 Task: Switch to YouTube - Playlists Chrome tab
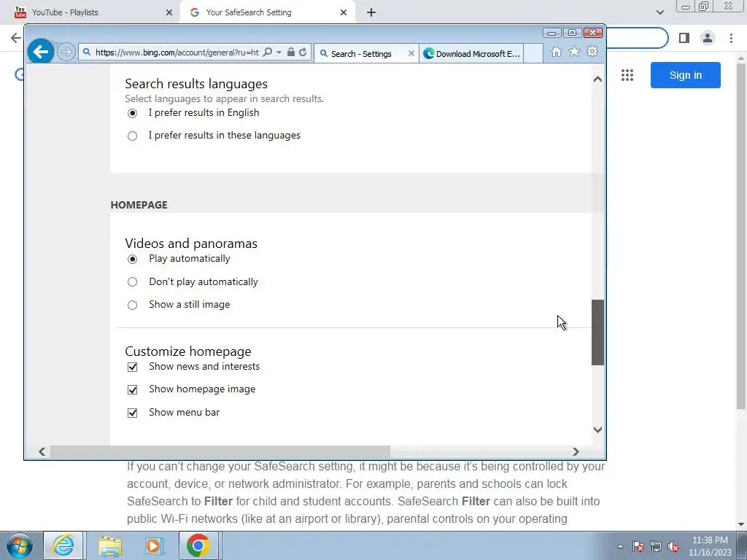(x=90, y=12)
